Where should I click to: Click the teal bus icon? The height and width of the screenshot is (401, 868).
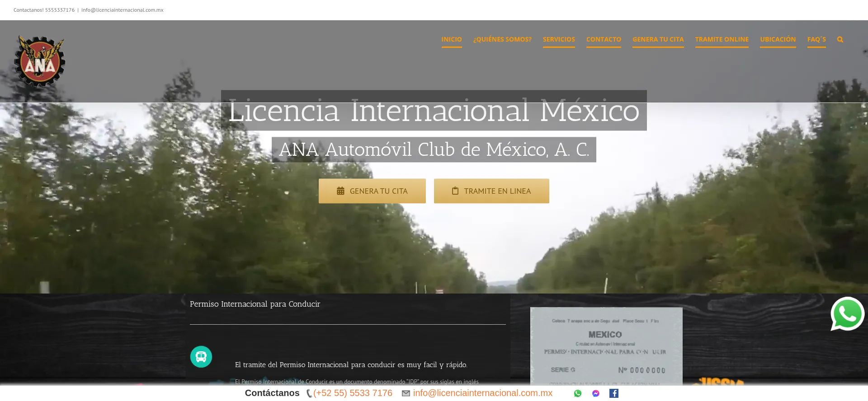(x=201, y=357)
